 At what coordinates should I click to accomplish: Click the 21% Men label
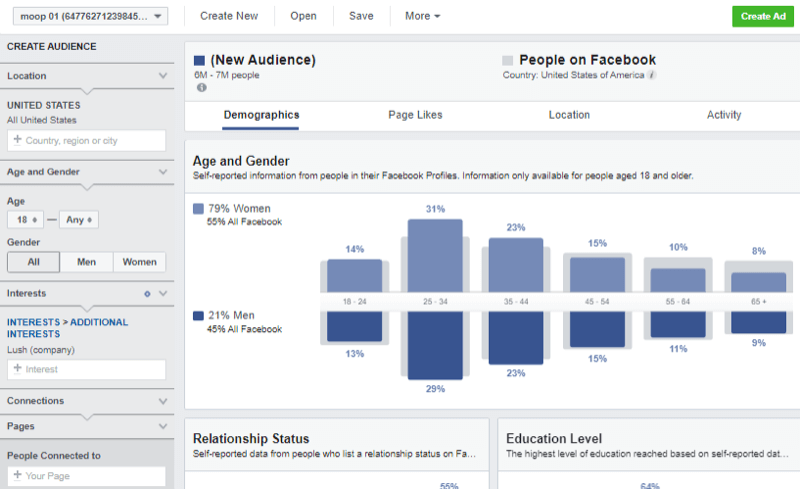231,315
